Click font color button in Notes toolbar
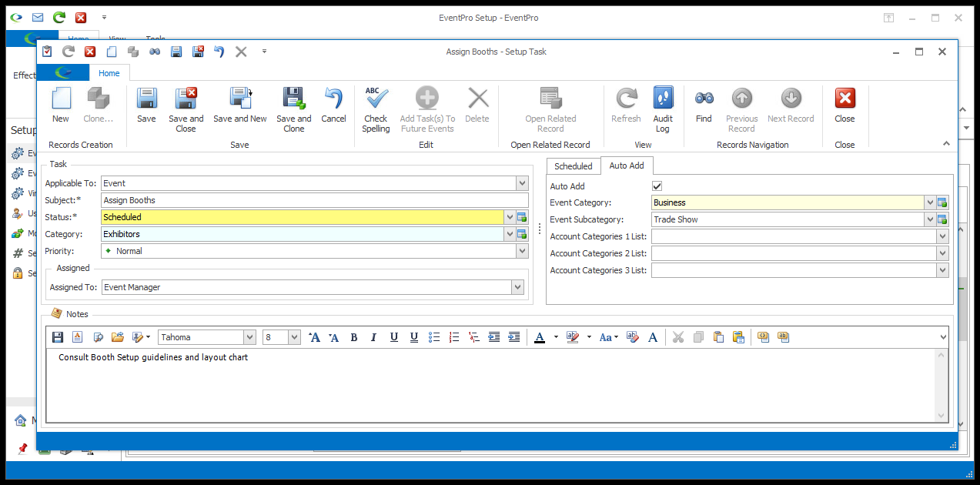Image resolution: width=980 pixels, height=485 pixels. [540, 337]
